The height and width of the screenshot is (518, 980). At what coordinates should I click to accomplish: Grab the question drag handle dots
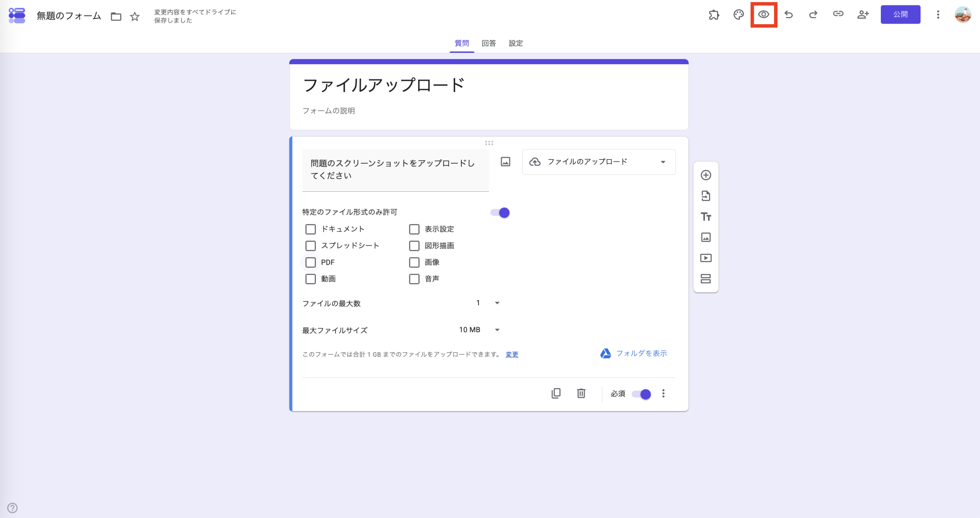(489, 143)
